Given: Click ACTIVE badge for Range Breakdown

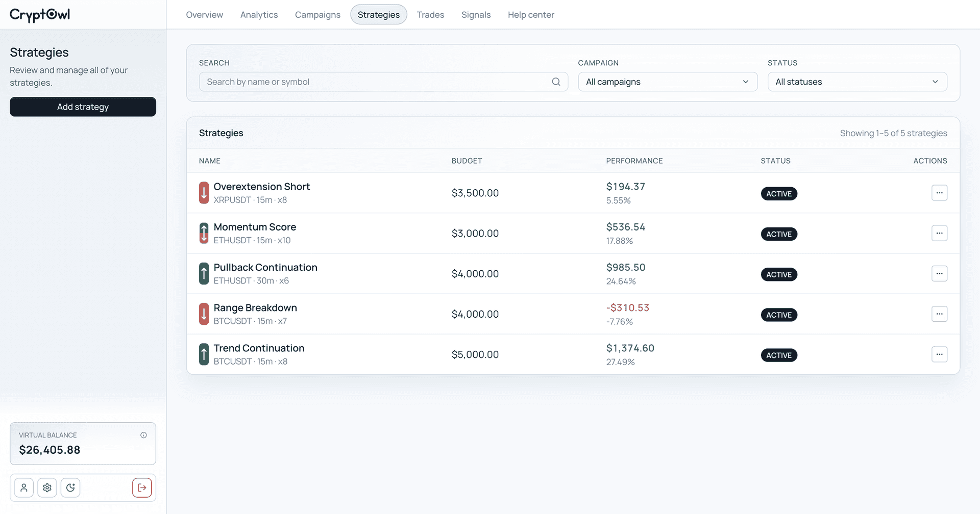Looking at the screenshot, I should click(x=779, y=315).
